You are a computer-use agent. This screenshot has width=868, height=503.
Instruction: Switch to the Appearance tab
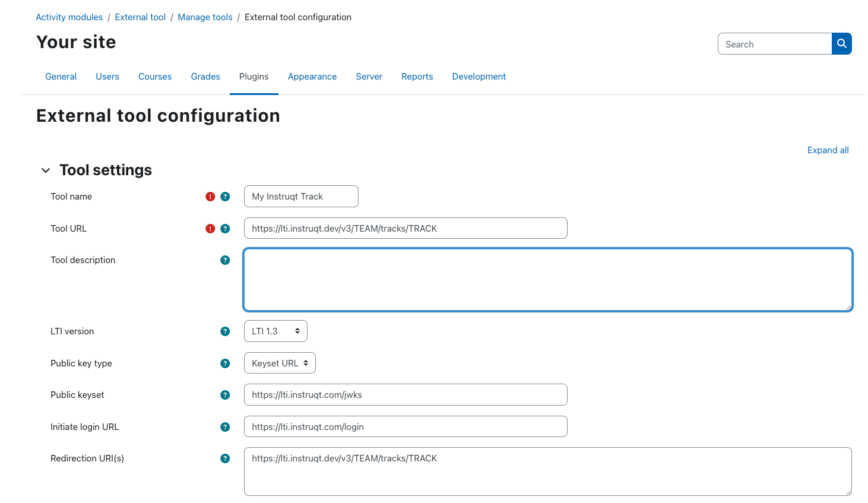[312, 77]
